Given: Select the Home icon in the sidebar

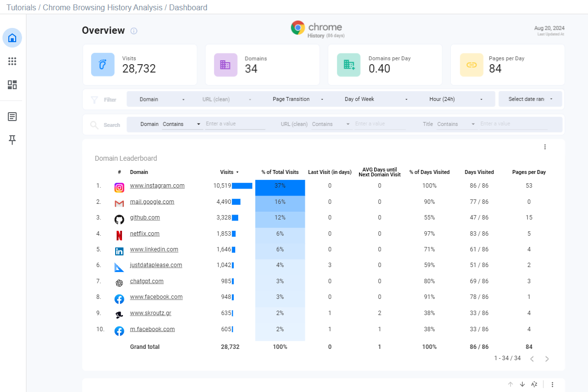Looking at the screenshot, I should [x=12, y=38].
